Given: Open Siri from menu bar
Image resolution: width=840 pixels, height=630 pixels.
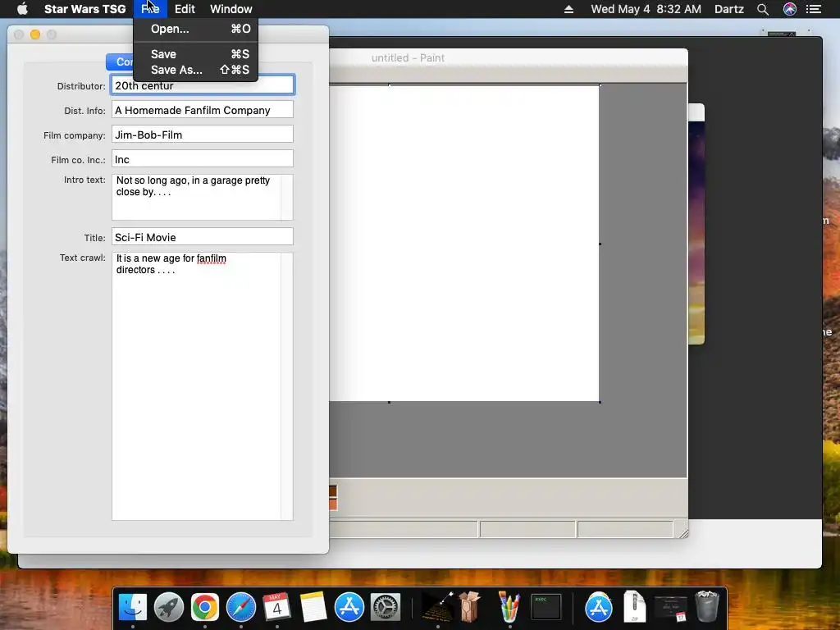Looking at the screenshot, I should [790, 9].
